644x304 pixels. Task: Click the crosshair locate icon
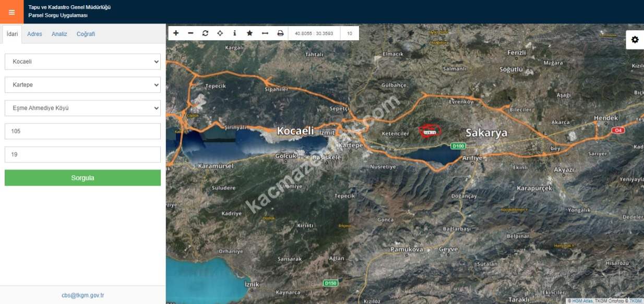coord(220,33)
